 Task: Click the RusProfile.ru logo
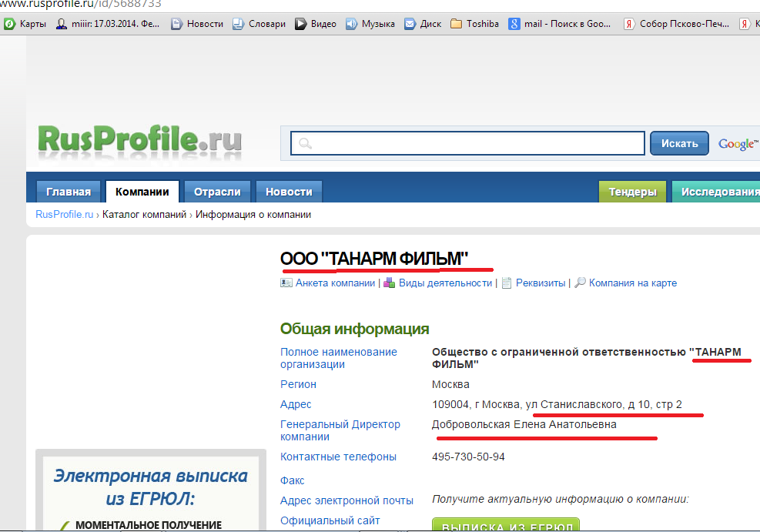tap(139, 140)
